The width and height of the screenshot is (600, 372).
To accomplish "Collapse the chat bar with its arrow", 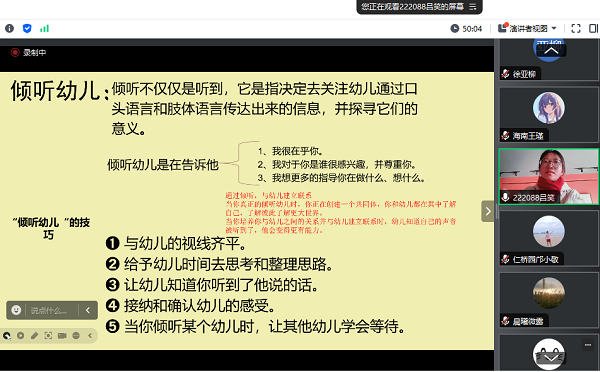I will 88,310.
